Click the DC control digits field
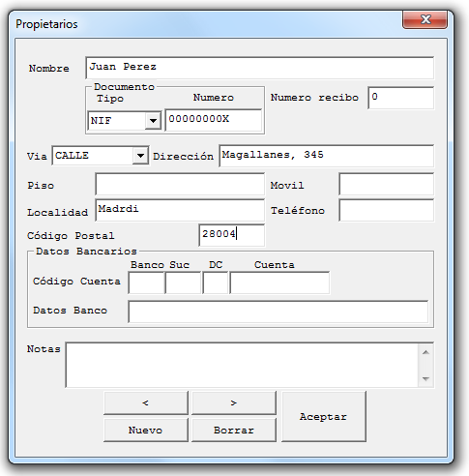469x476 pixels. click(x=216, y=283)
